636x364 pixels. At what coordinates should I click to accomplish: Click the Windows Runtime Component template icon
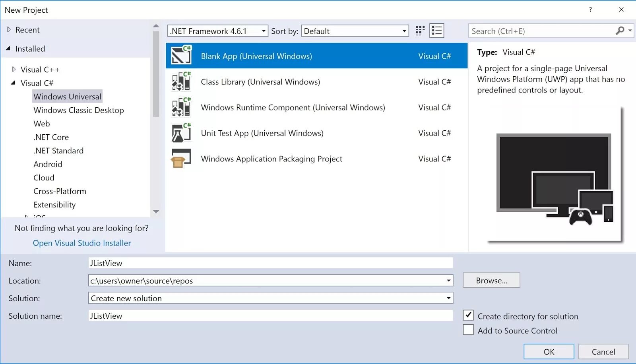(181, 107)
